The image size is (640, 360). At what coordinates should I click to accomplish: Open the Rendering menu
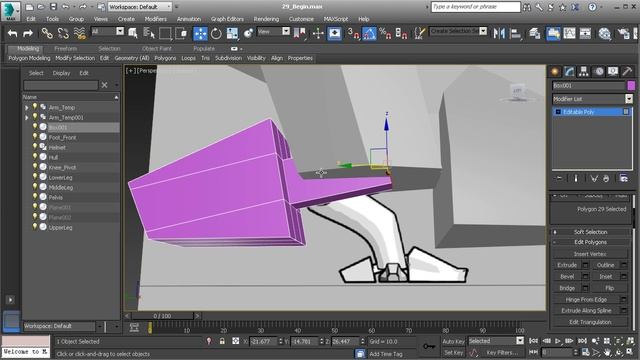[266, 19]
